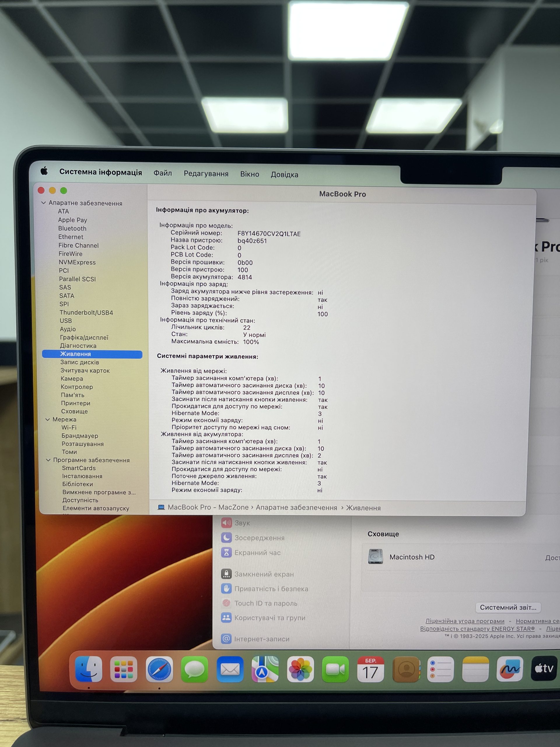Select Thunderbolt/USB4 in the sidebar

(x=86, y=313)
